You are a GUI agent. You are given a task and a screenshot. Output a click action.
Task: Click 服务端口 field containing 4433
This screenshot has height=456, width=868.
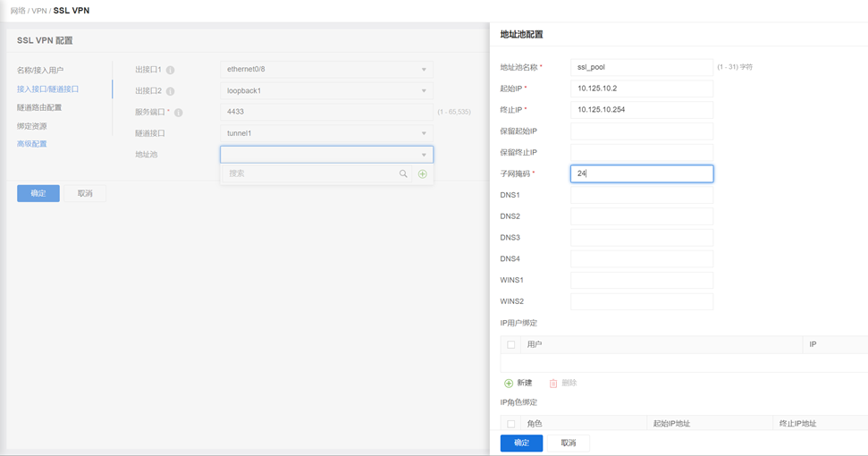coord(326,112)
